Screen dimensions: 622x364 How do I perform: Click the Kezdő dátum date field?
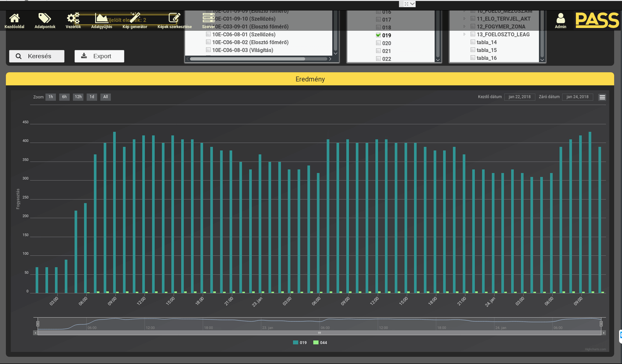coord(519,97)
